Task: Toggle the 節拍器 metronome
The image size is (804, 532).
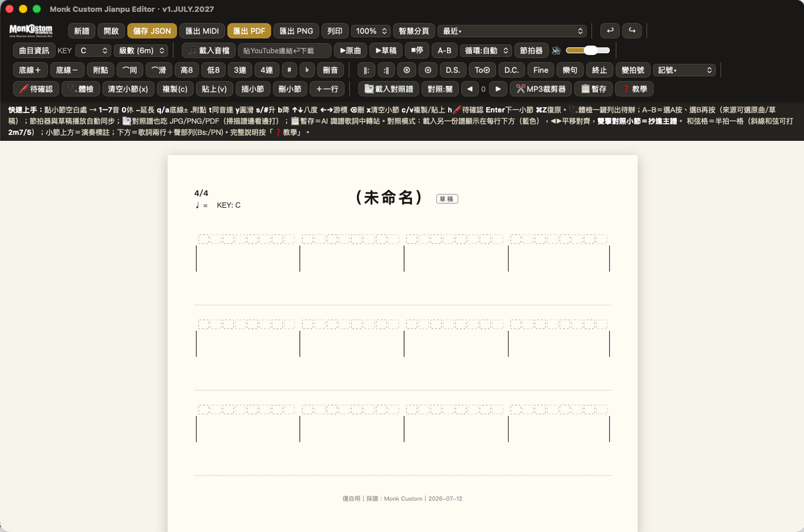Action: [531, 50]
